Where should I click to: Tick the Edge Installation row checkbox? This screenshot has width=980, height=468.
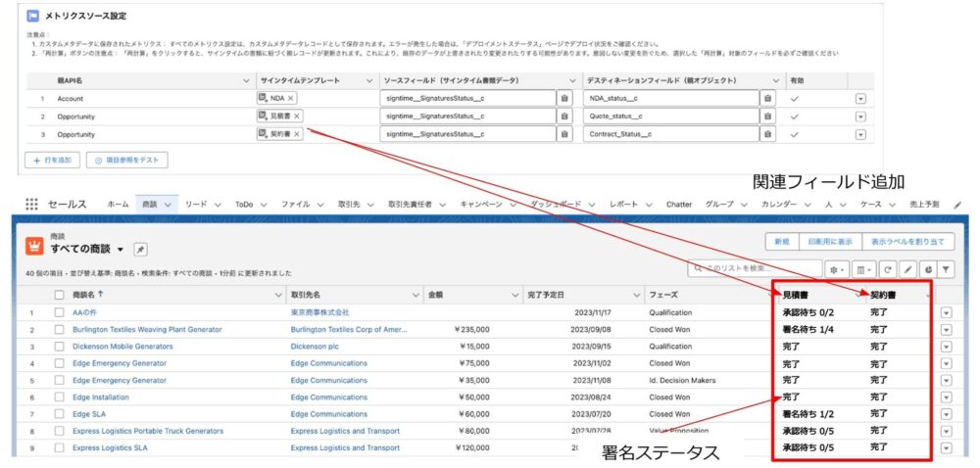(59, 397)
